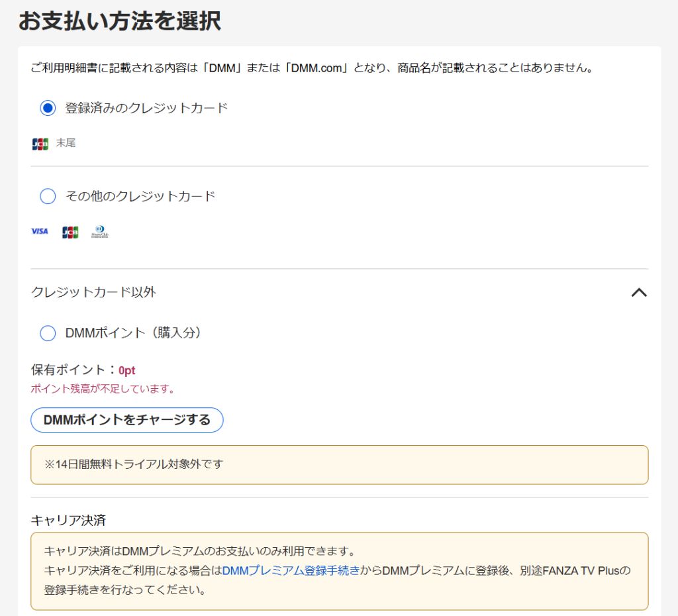Click the 登録済みのクレジットカード label text
The width and height of the screenshot is (678, 616).
point(146,108)
